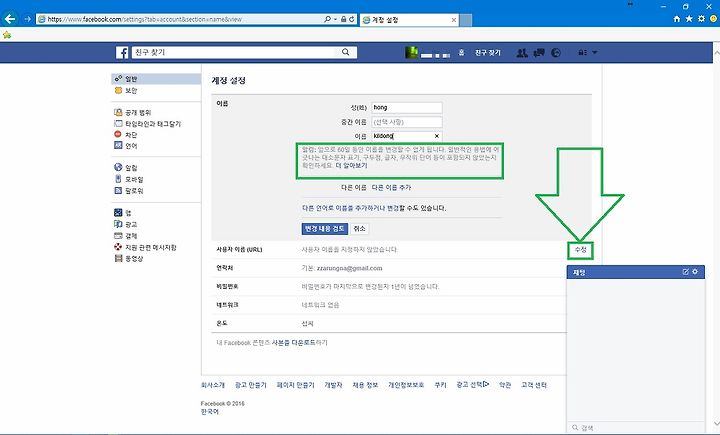Open the messages icon in header
The height and width of the screenshot is (435, 720).
[539, 53]
